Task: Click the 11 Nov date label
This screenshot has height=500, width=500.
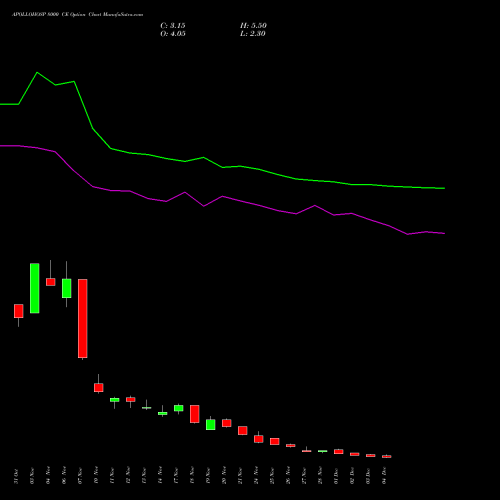Action: 112,476
